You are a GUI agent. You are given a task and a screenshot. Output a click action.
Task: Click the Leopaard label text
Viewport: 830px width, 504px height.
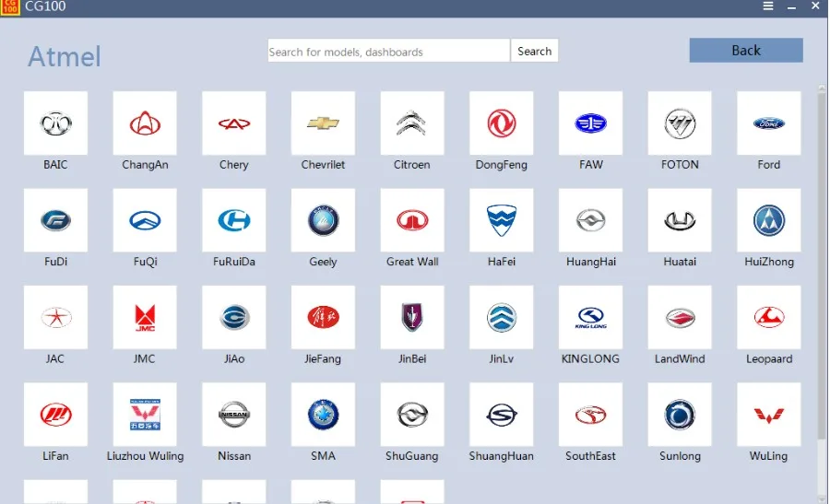pyautogui.click(x=769, y=359)
